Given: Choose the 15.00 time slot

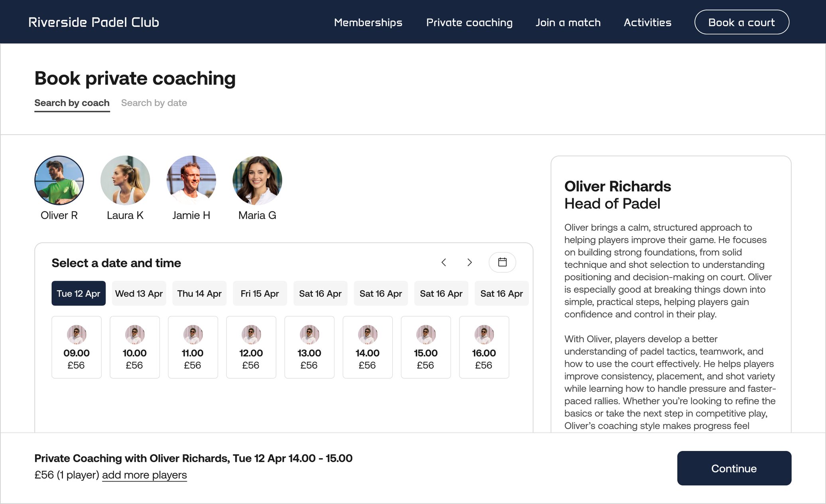Looking at the screenshot, I should (426, 347).
